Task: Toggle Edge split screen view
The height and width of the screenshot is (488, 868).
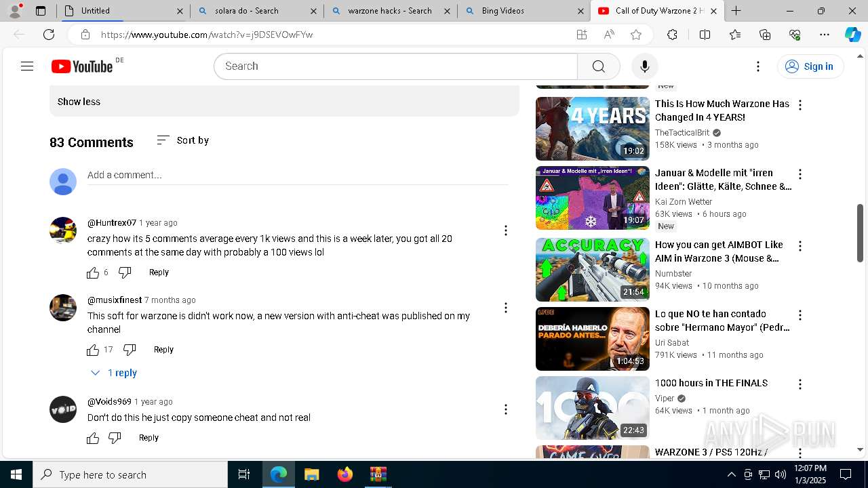Action: tap(705, 35)
